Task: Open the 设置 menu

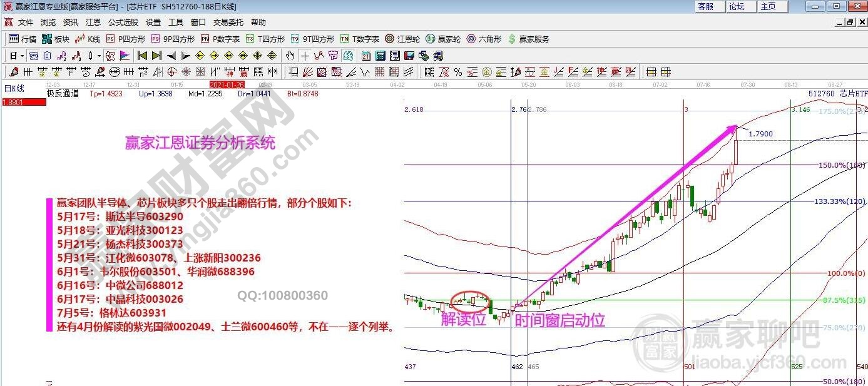Action: [153, 23]
